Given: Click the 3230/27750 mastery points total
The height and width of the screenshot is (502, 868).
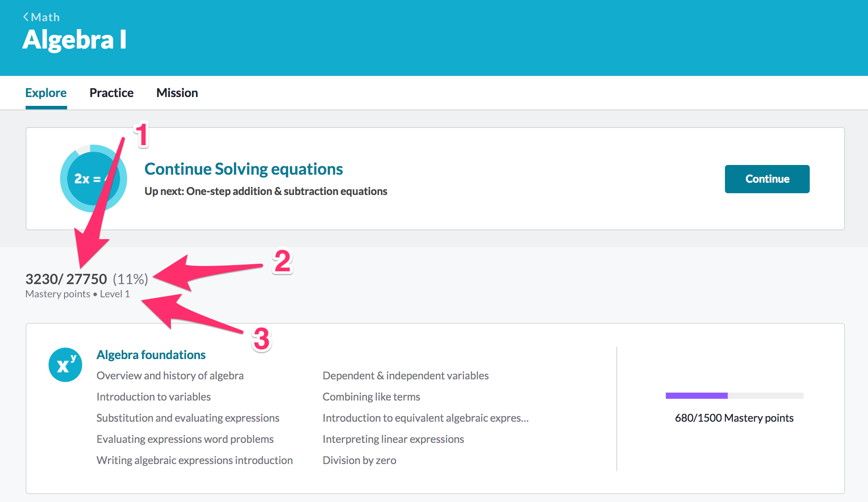Looking at the screenshot, I should [66, 279].
